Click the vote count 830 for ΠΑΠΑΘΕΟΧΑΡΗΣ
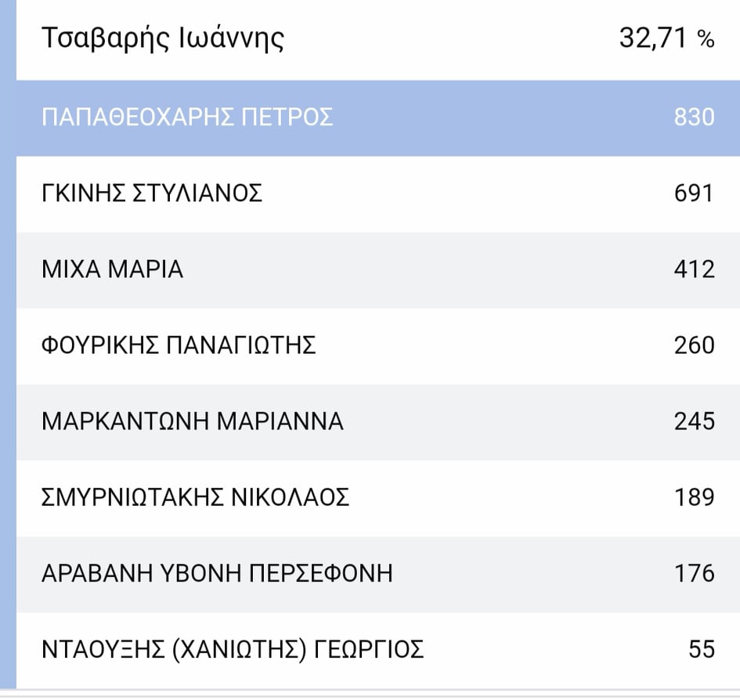 694,117
